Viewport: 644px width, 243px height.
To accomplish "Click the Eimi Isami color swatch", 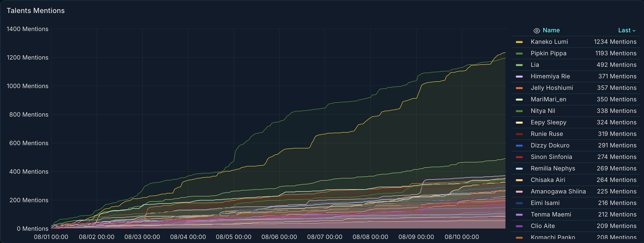I will click(519, 203).
